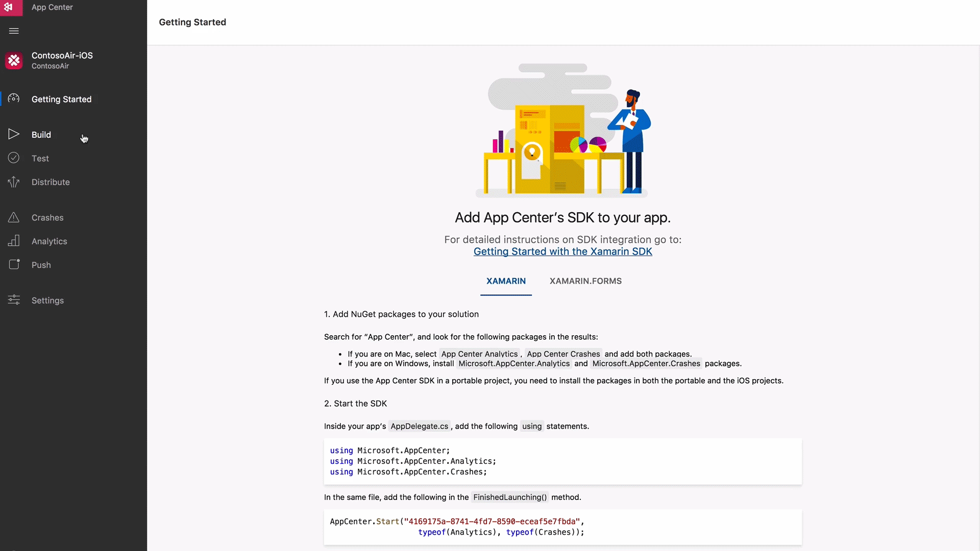Toggle sidebar collapse menu button
980x551 pixels.
[13, 30]
